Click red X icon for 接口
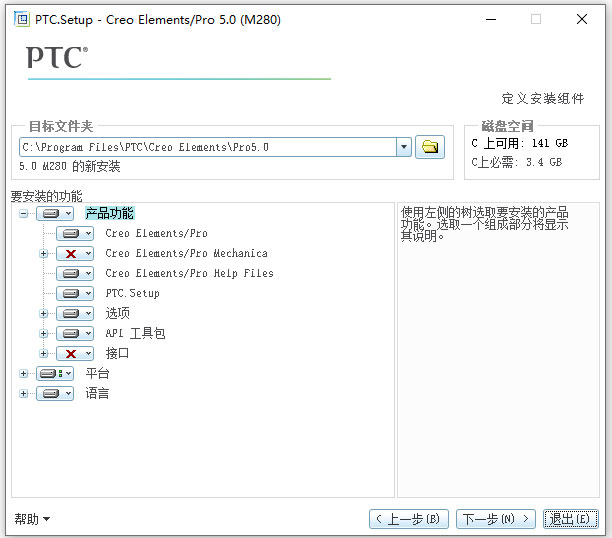This screenshot has height=538, width=612. pos(71,354)
